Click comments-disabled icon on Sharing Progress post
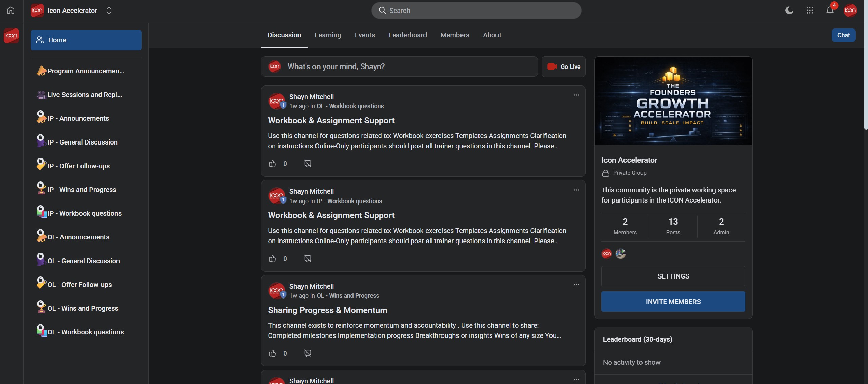The height and width of the screenshot is (384, 868). click(x=308, y=353)
